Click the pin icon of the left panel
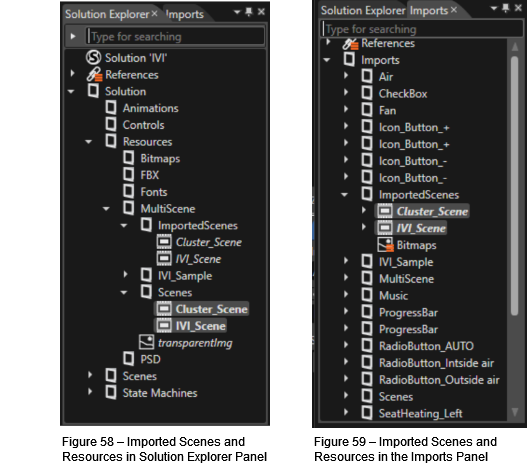527x469 pixels. (249, 12)
